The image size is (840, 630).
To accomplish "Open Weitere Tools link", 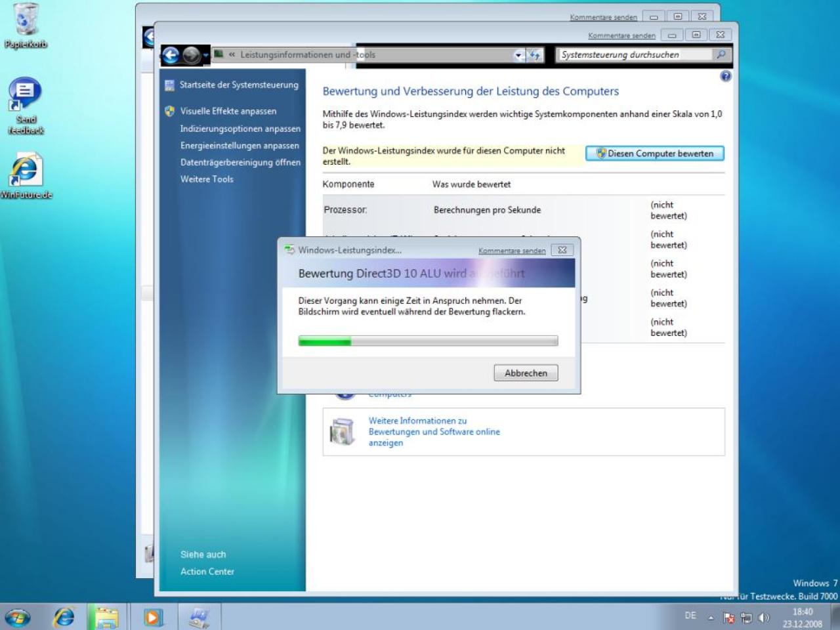I will [x=207, y=179].
